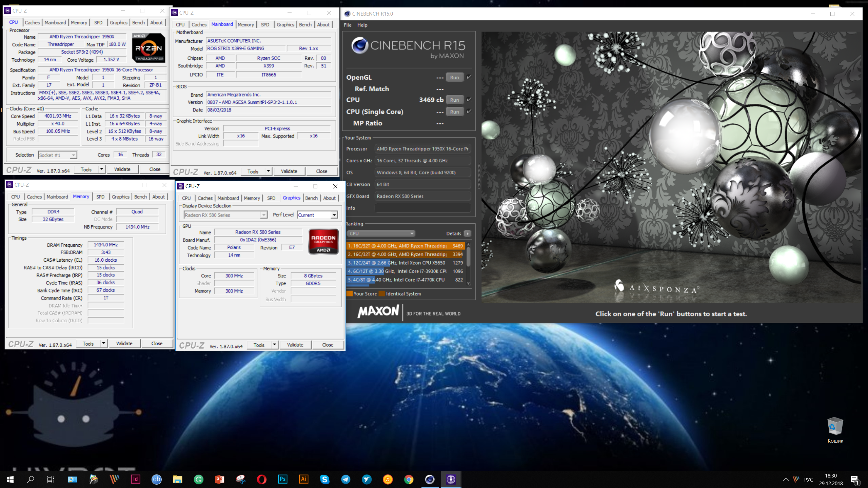Screen dimensions: 868x488
Task: Toggle the CPU test checkmark
Action: (469, 99)
